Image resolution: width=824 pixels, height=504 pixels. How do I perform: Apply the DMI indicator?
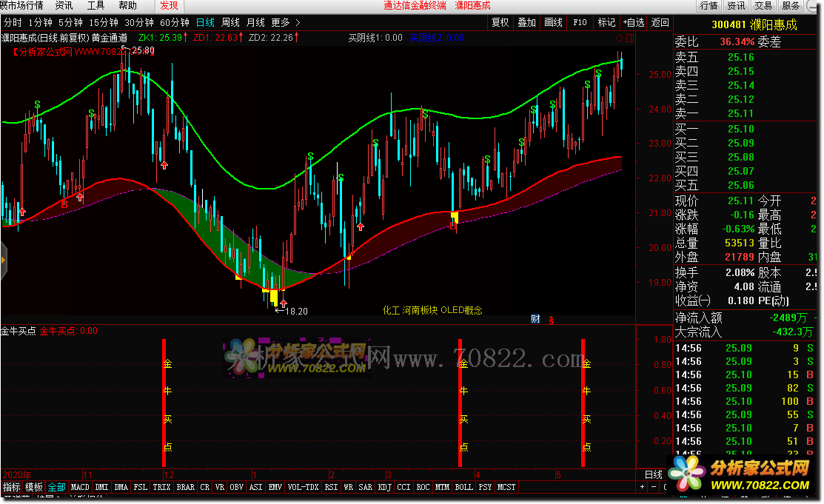coord(102,487)
